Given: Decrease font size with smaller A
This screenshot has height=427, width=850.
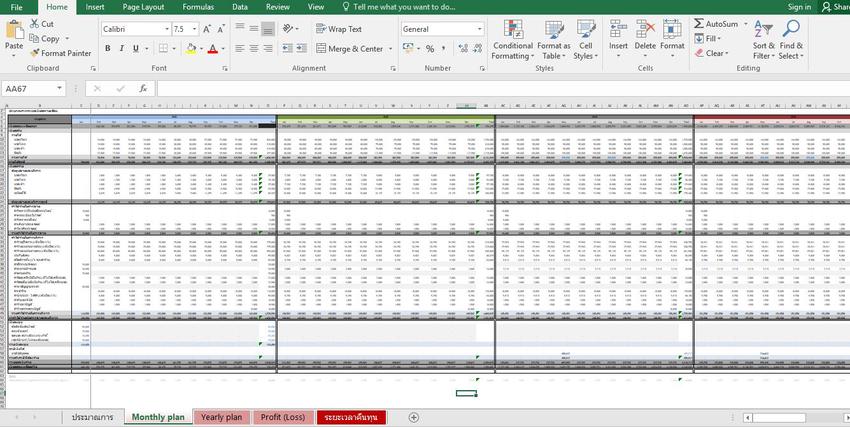Looking at the screenshot, I should coord(221,29).
